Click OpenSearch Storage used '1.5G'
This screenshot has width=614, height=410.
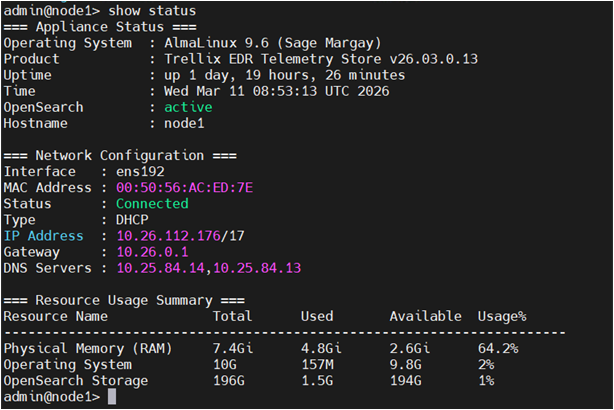pyautogui.click(x=317, y=381)
